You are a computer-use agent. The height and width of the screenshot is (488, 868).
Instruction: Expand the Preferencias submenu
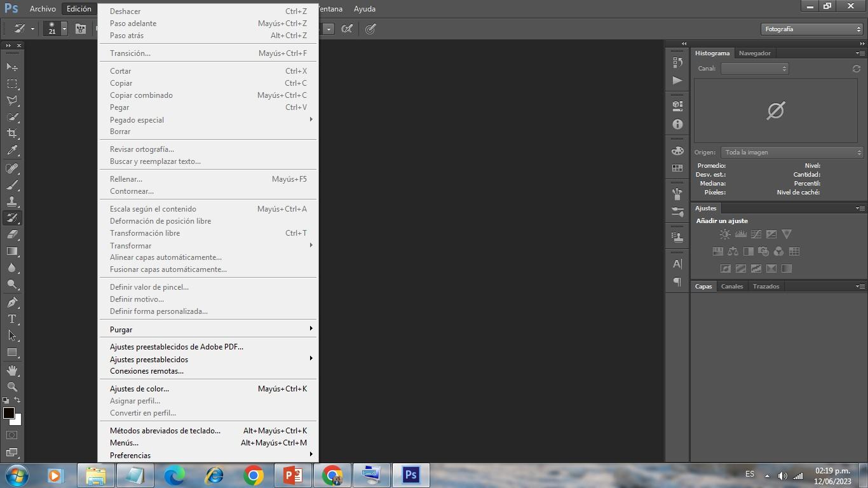208,455
